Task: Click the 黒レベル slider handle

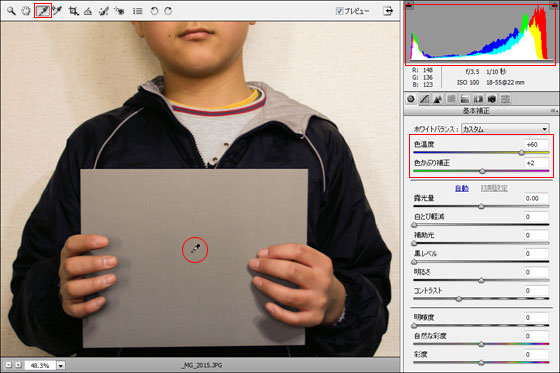Action: [x=414, y=262]
